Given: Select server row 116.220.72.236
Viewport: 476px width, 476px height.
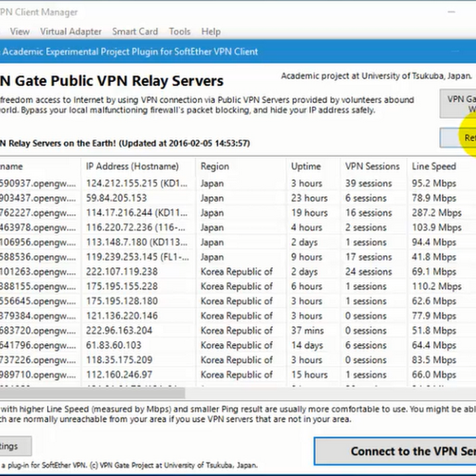Looking at the screenshot, I should pyautogui.click(x=238, y=227).
